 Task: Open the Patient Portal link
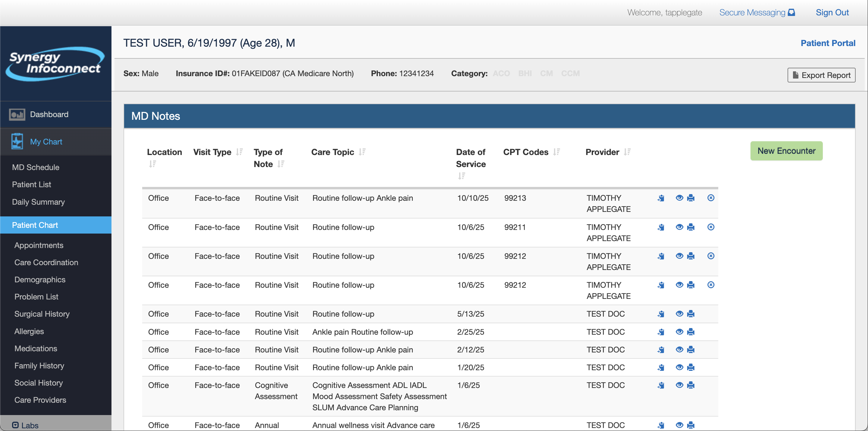828,43
